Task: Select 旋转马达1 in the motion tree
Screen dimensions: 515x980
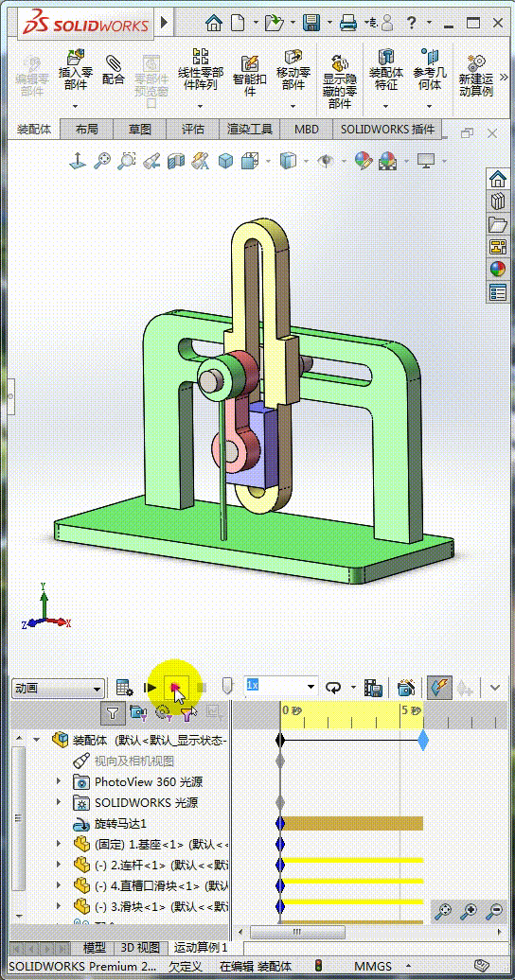Action: (x=120, y=824)
